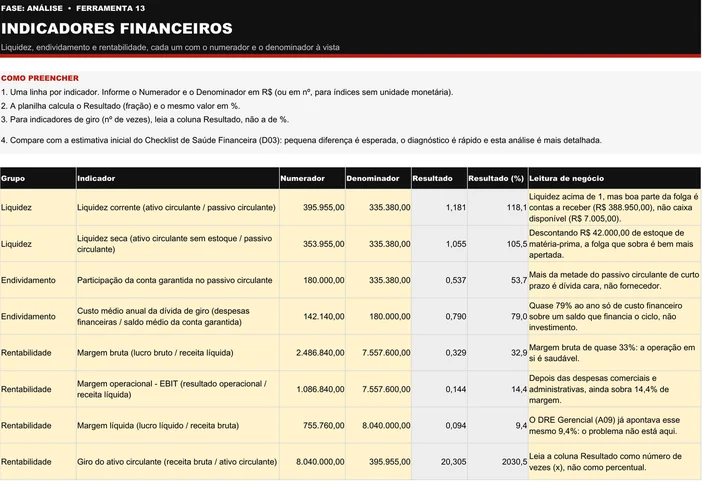This screenshot has height=484, width=702.
Task: Click result cell 0,790
Action: pyautogui.click(x=439, y=317)
